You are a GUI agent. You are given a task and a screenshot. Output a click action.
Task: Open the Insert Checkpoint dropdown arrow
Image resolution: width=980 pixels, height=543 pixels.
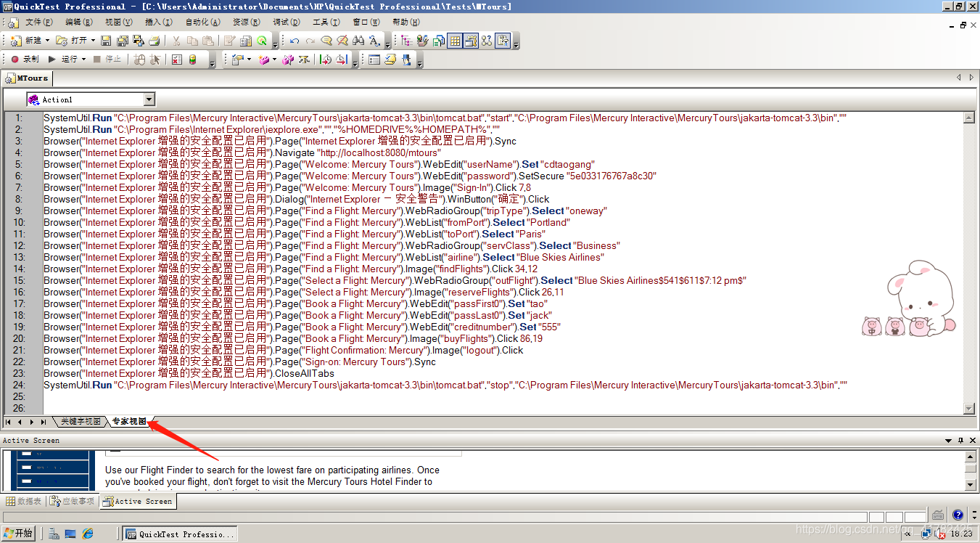(250, 60)
